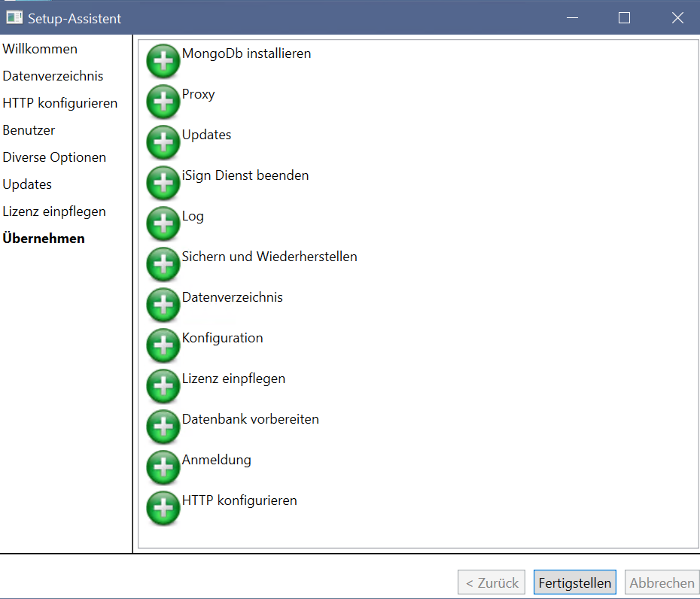Image resolution: width=700 pixels, height=599 pixels.
Task: Open the Diverse Optionen step
Action: (x=54, y=157)
